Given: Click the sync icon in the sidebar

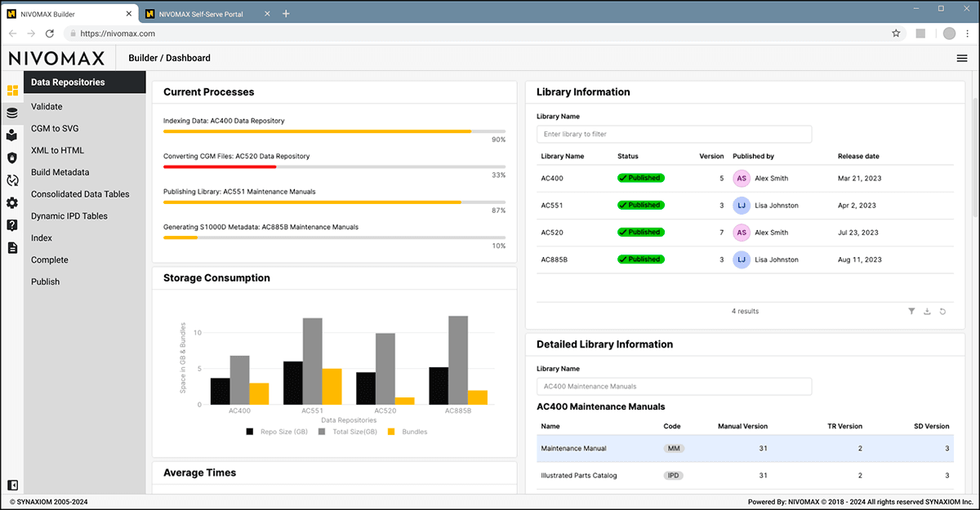Looking at the screenshot, I should (x=11, y=180).
